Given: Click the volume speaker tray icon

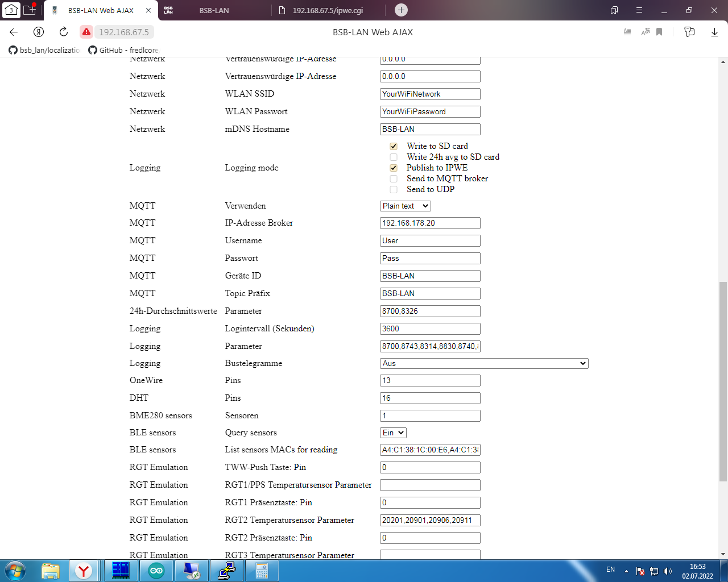Looking at the screenshot, I should (668, 571).
